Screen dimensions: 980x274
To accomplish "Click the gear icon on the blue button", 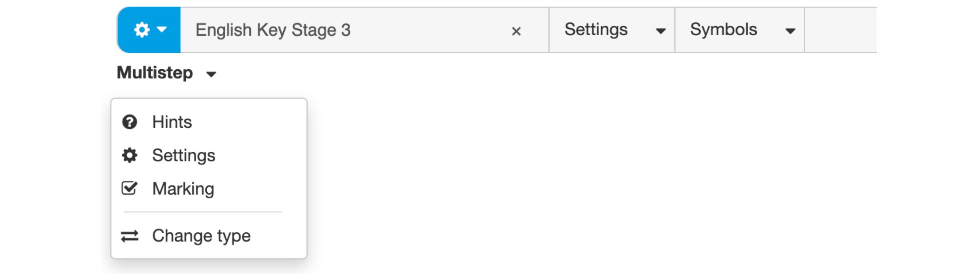I will [x=142, y=30].
